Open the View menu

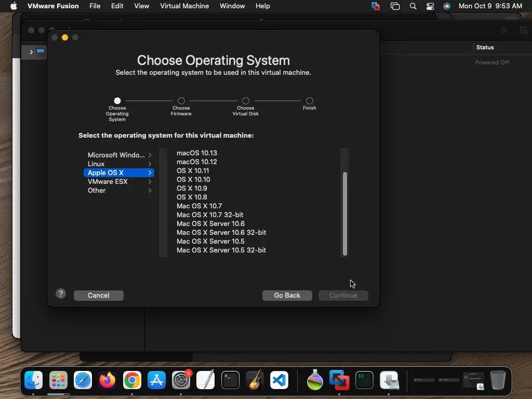pos(141,6)
